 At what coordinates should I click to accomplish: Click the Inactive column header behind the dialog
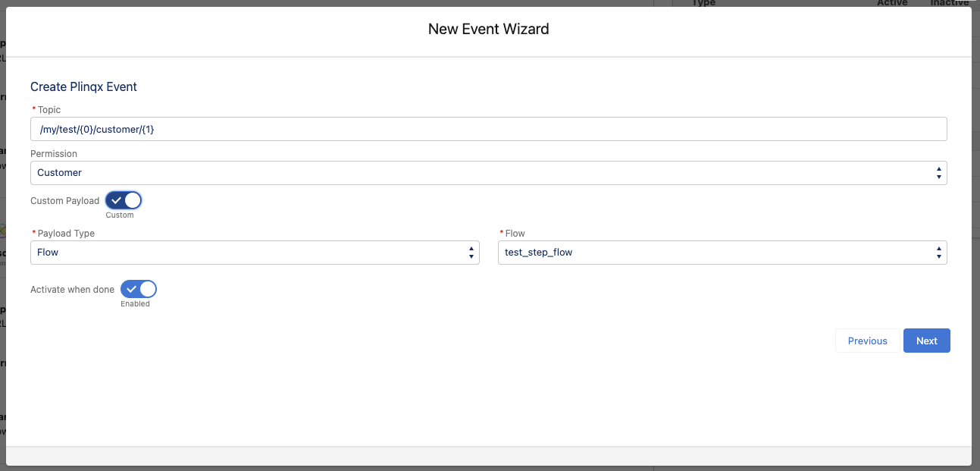point(950,3)
